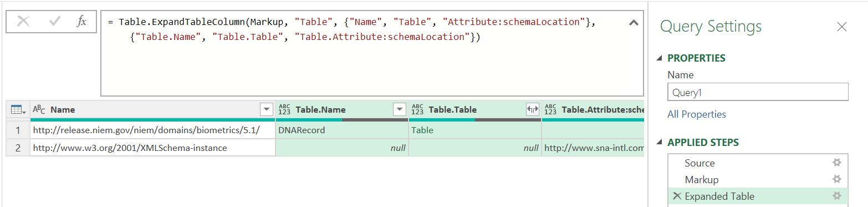This screenshot has width=868, height=207.
Task: Cancel formula edit with X icon
Action: click(x=23, y=22)
